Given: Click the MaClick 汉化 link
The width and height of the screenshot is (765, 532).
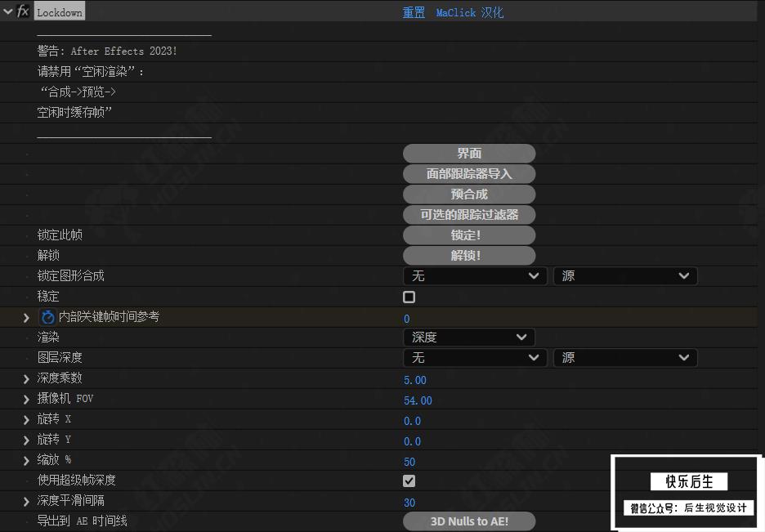Looking at the screenshot, I should (469, 13).
